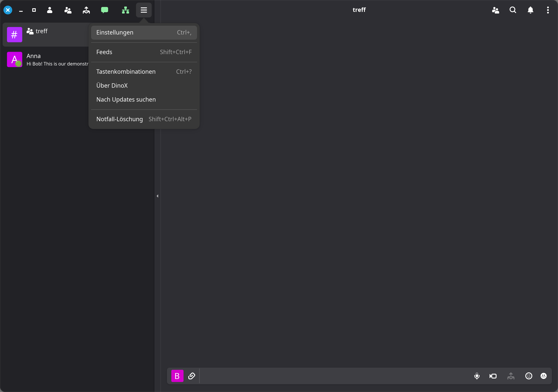The height and width of the screenshot is (392, 558).
Task: Choose Tastenkombinationen menu entry
Action: (x=144, y=72)
